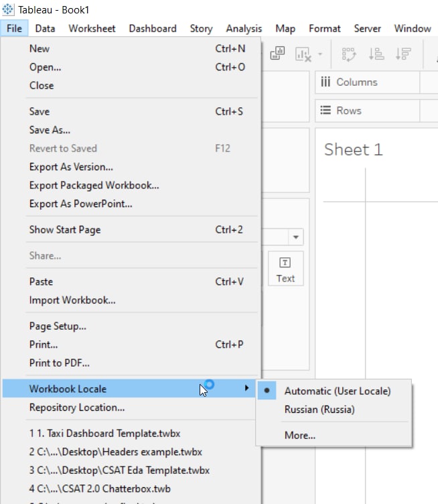438x504 pixels.
Task: Open the File menu
Action: pos(14,29)
